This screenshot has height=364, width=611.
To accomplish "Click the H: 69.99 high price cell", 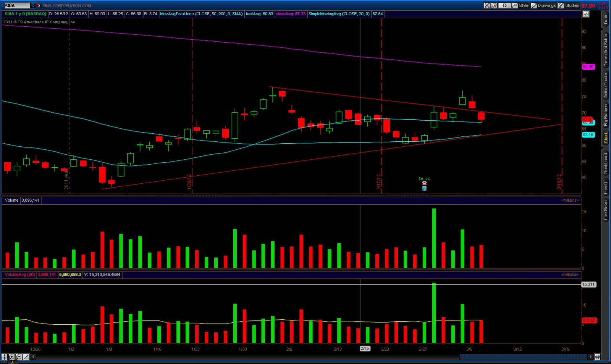I will click(97, 14).
